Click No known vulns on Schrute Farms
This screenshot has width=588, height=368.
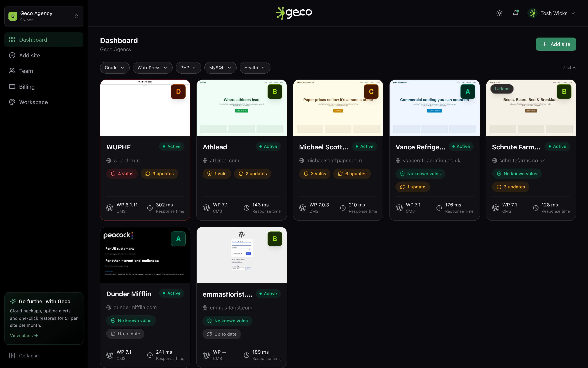[517, 174]
